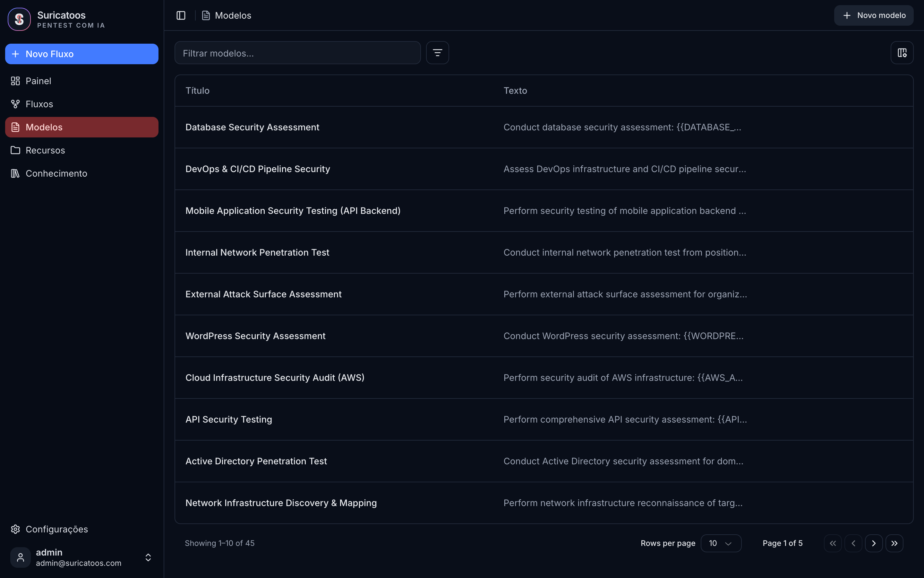
Task: Open Configurações in the sidebar
Action: tap(82, 529)
